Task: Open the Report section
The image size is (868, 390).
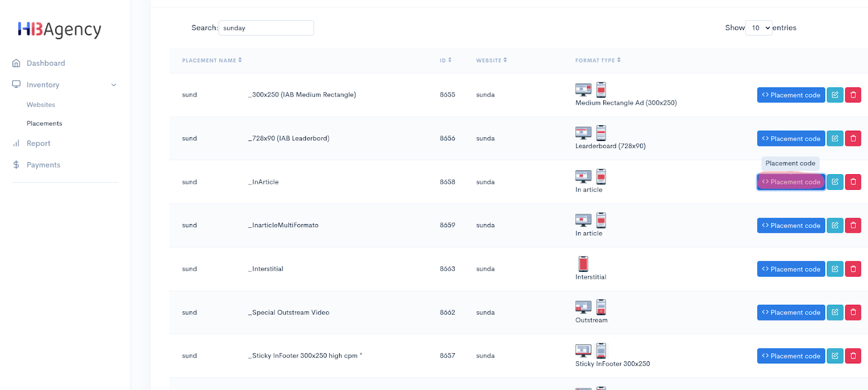Action: (x=39, y=143)
